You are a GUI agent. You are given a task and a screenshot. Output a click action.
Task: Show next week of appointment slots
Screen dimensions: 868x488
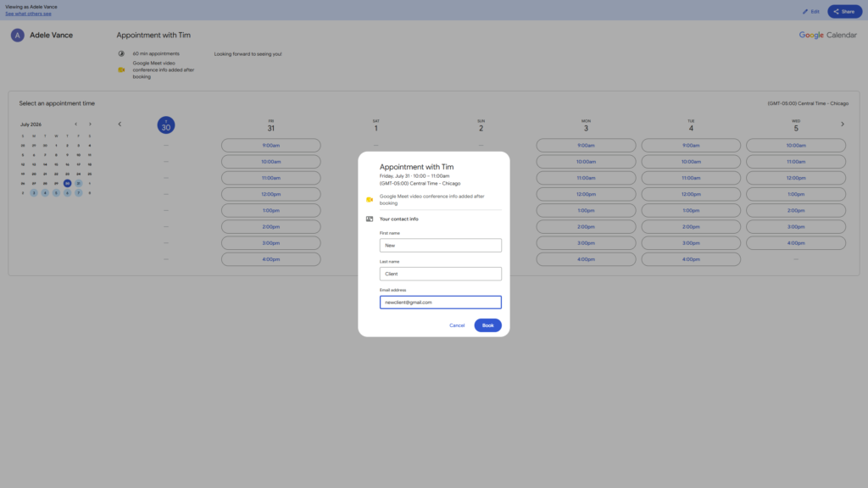pyautogui.click(x=843, y=124)
